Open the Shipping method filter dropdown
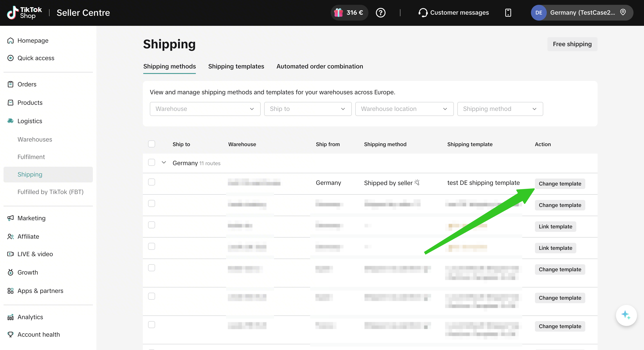The image size is (644, 350). (500, 108)
